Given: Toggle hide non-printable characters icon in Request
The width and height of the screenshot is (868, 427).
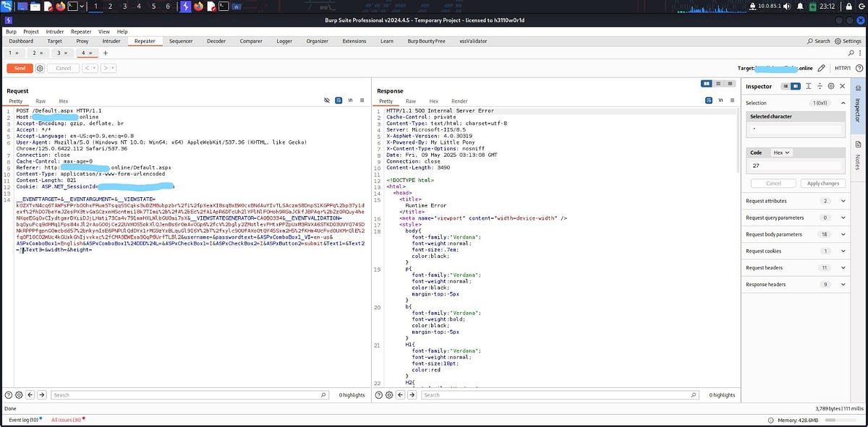Looking at the screenshot, I should (327, 101).
